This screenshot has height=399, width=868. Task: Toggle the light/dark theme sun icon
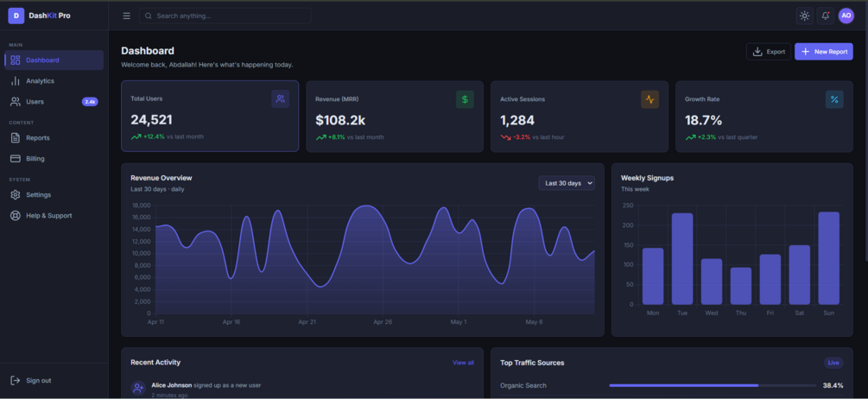(804, 16)
